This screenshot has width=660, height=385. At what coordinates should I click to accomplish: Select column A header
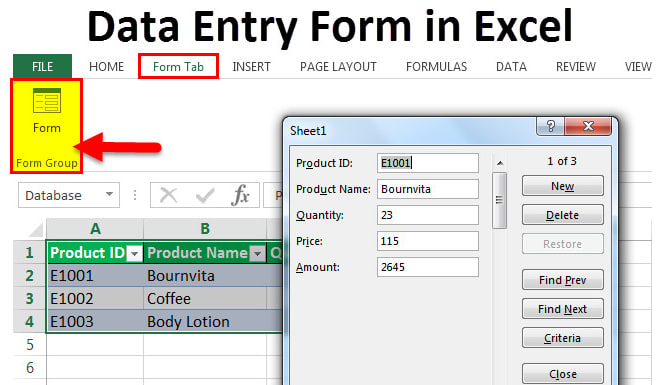(95, 229)
